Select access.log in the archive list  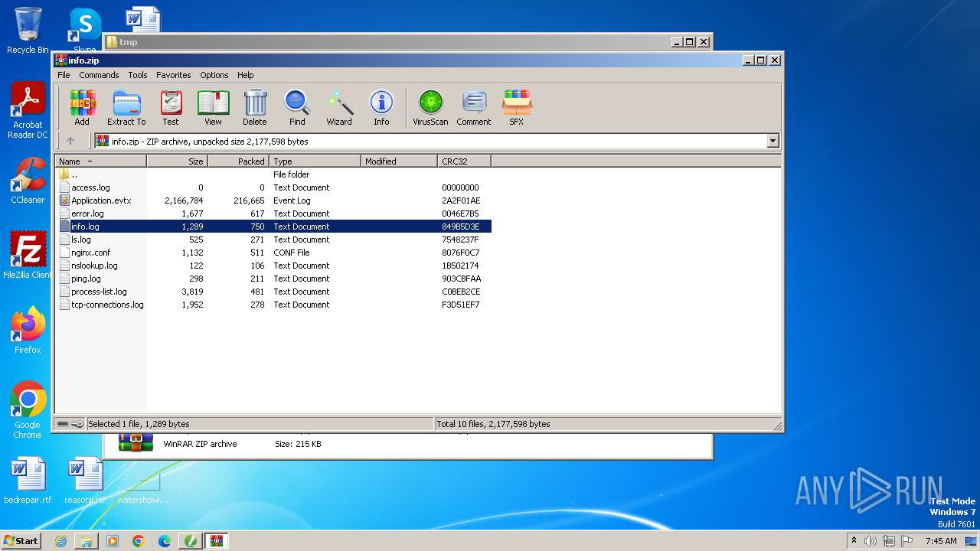point(273,187)
